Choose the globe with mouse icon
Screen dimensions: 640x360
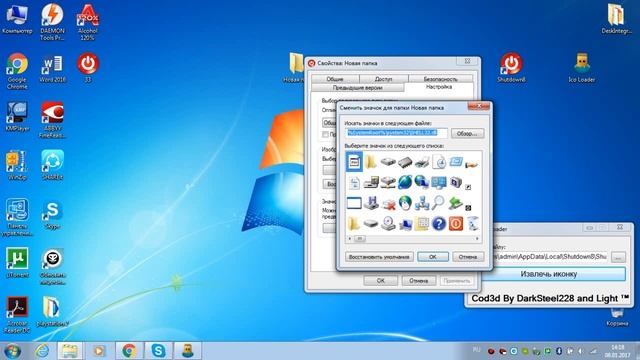pos(405,203)
